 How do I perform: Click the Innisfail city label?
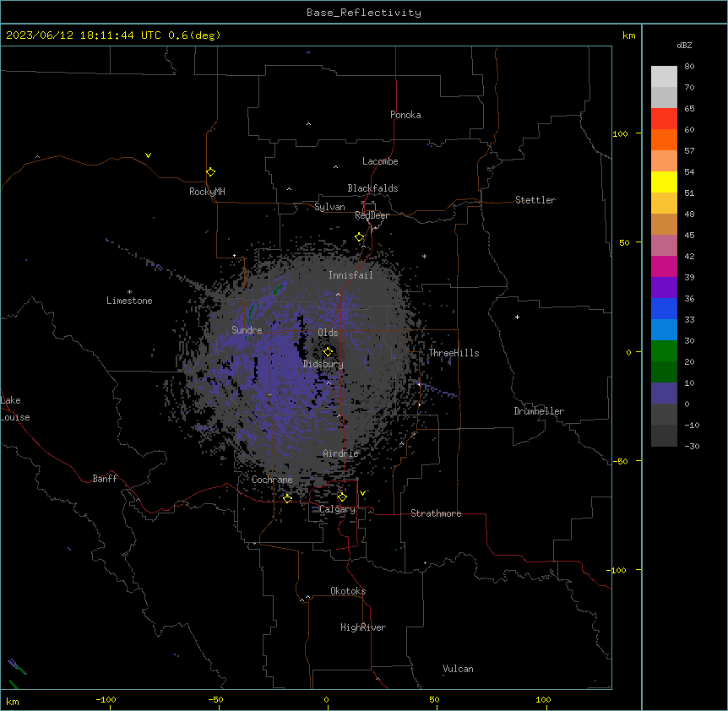click(350, 275)
